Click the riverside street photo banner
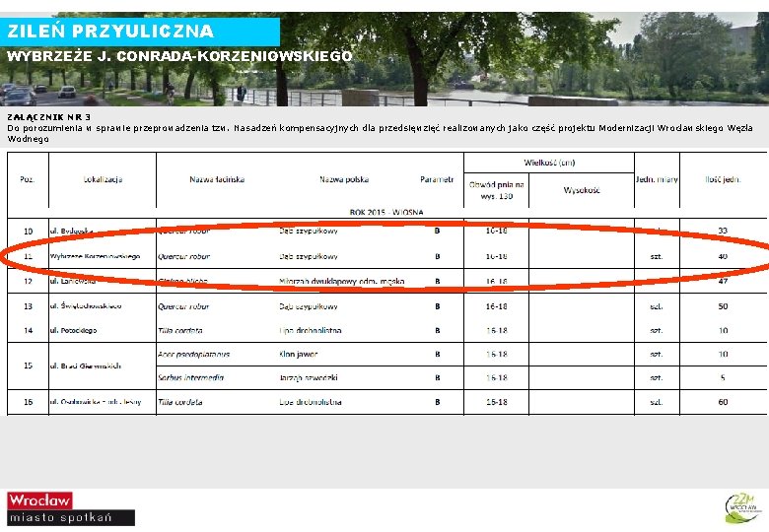769x532 pixels. point(384,59)
